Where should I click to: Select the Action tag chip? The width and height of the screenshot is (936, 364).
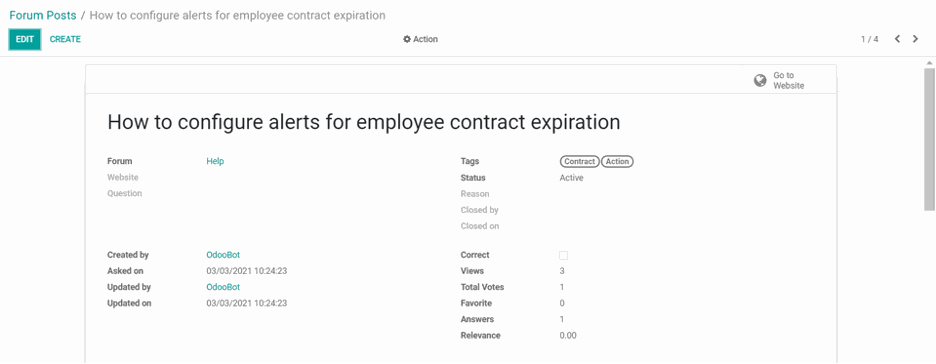click(617, 162)
